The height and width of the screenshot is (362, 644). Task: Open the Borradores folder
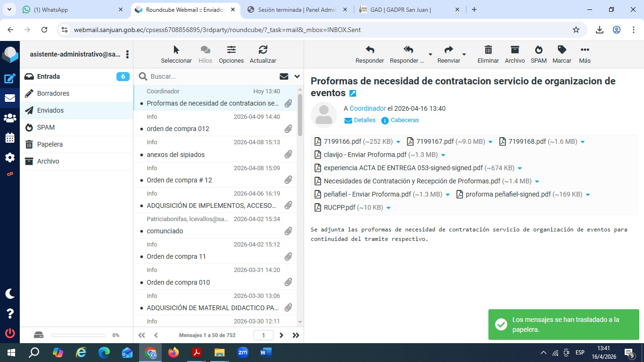[x=53, y=93]
